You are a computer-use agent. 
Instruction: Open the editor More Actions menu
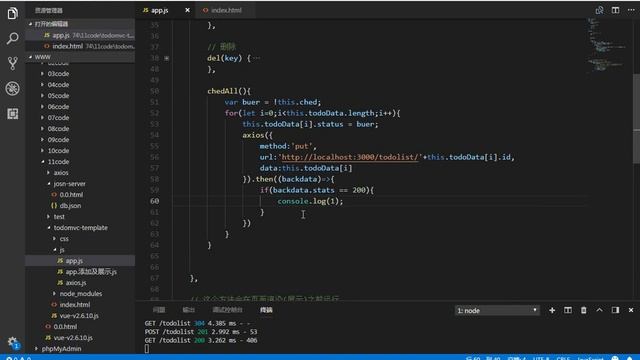tap(631, 10)
